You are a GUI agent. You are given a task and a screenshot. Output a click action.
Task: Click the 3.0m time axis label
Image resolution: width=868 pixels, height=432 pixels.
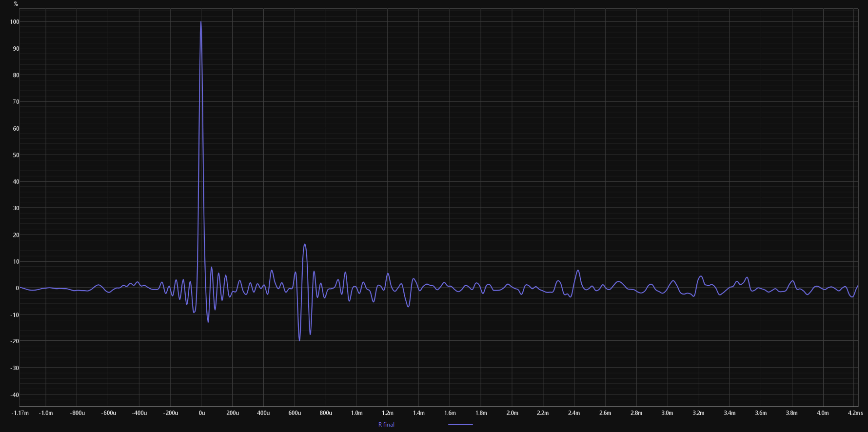(667, 413)
